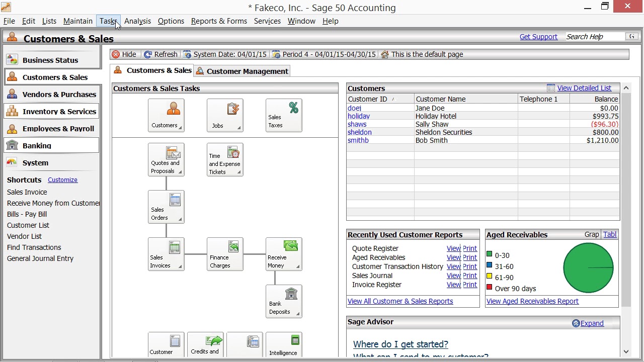Viewport: 644px width, 362px height.
Task: Click the green 0-30 legend swatch
Action: coord(489,254)
